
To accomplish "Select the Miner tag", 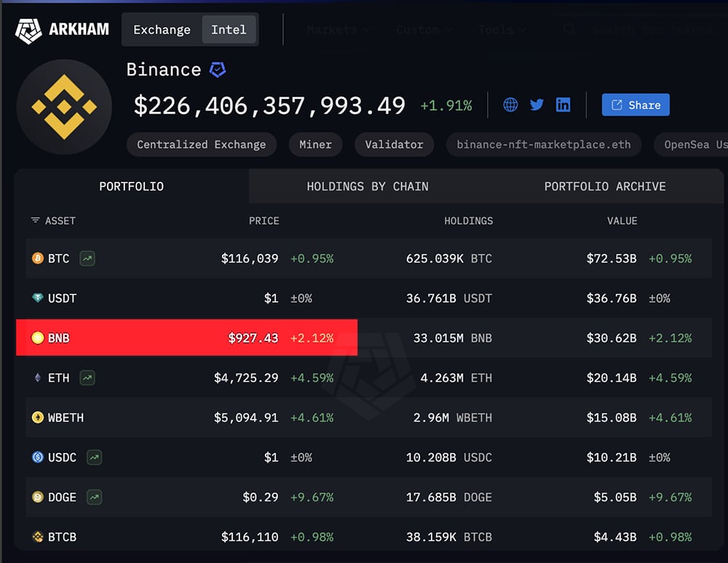I will coord(316,145).
